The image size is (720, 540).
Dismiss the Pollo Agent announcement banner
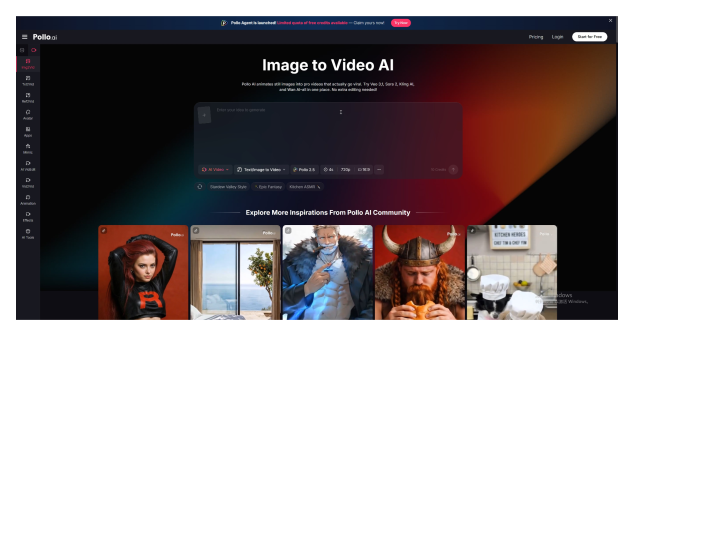[610, 20]
